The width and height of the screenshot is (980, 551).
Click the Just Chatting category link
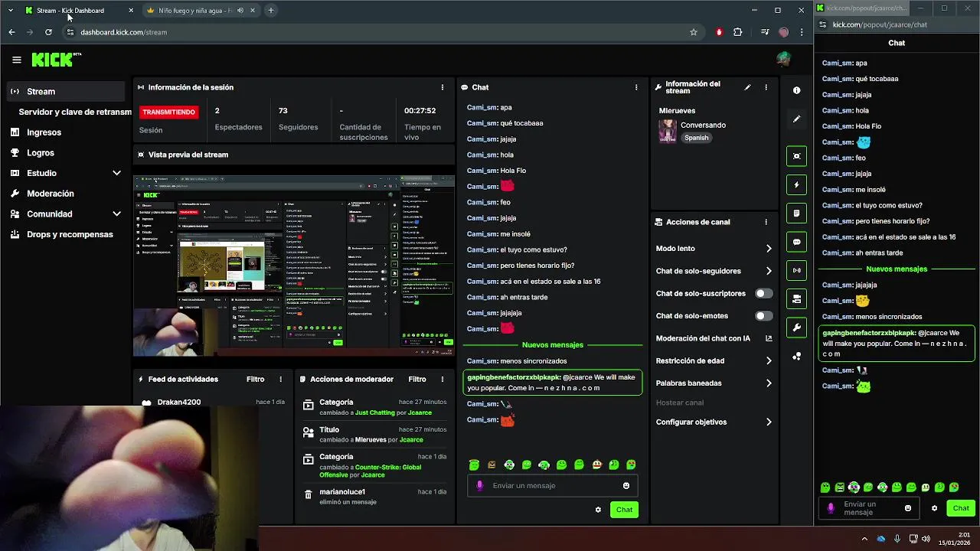[x=375, y=412]
